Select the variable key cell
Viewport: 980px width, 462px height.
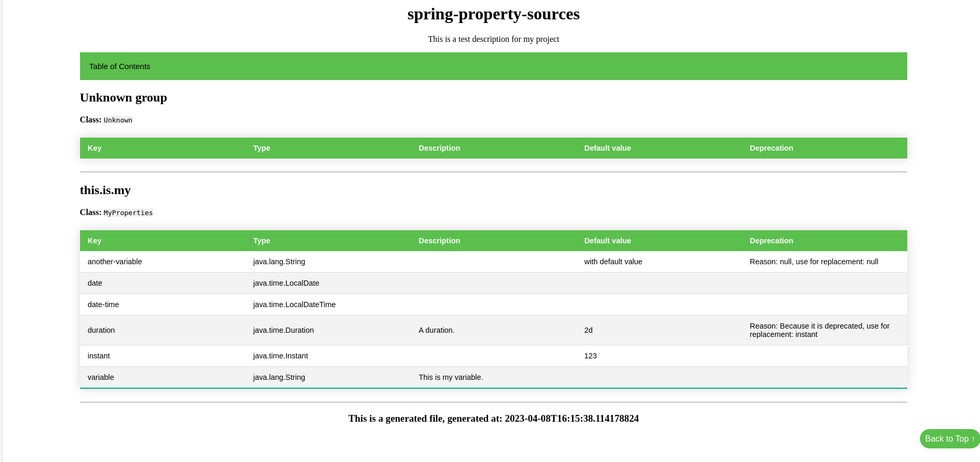coord(163,377)
